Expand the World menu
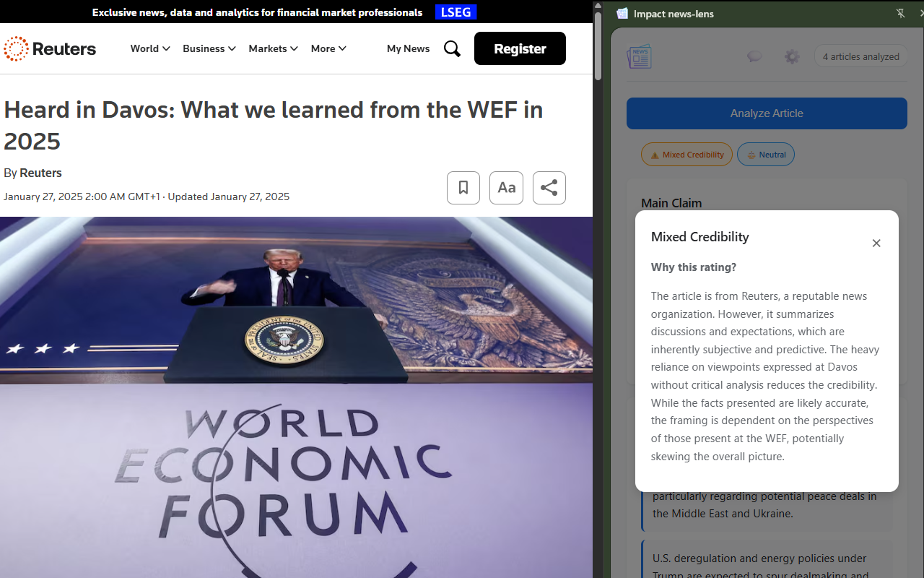Image resolution: width=924 pixels, height=578 pixels. click(150, 48)
